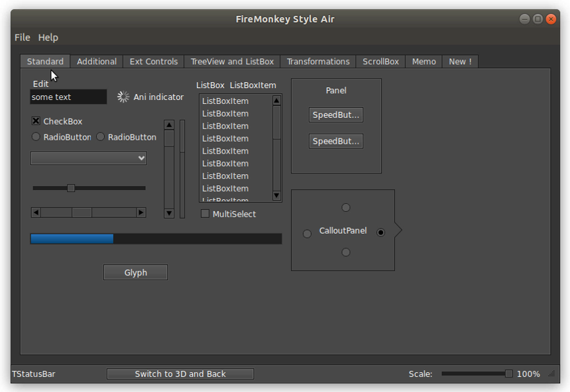
Task: Click the ListBox scrollbar thumb
Action: [x=276, y=122]
